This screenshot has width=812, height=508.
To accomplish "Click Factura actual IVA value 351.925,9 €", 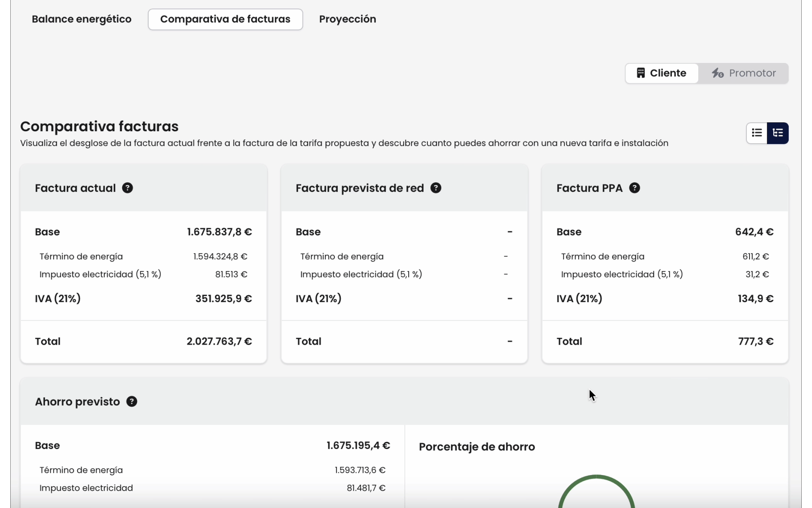I will (224, 299).
